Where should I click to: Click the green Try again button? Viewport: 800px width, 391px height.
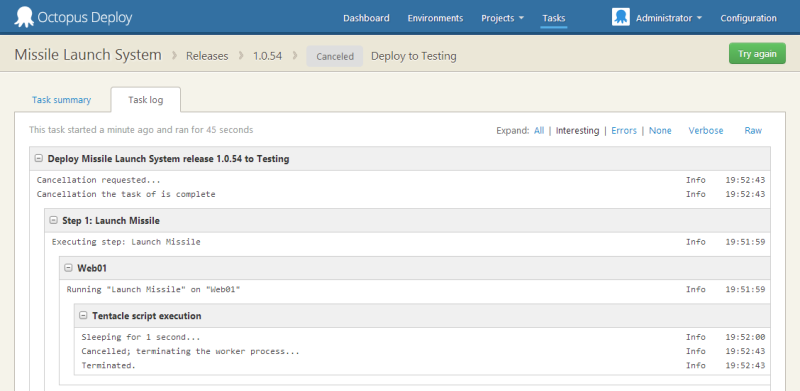tap(757, 54)
